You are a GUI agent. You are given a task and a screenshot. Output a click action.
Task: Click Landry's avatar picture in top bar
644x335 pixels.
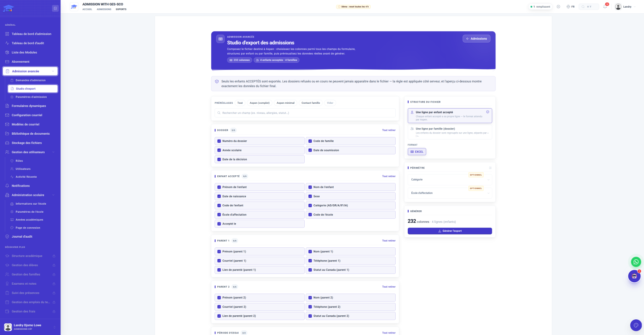click(x=618, y=6)
